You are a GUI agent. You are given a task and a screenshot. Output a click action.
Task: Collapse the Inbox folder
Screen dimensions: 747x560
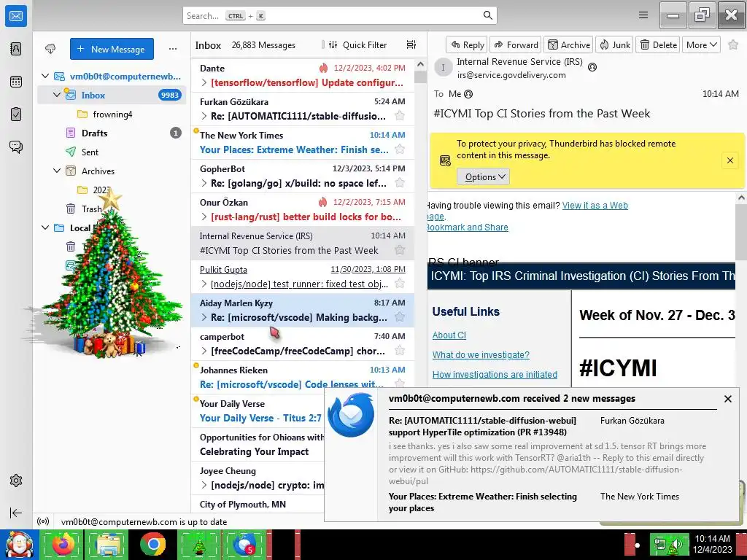tap(57, 95)
